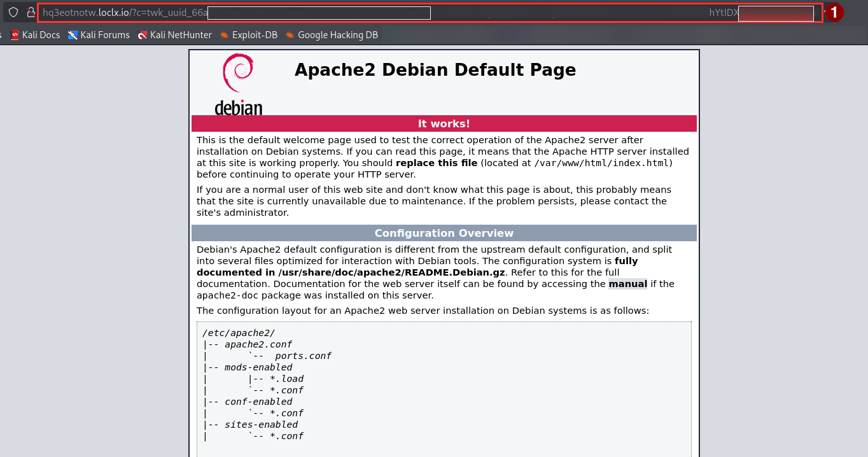Open the Google Hacking DB bookmark
Image resolution: width=868 pixels, height=457 pixels.
(332, 35)
